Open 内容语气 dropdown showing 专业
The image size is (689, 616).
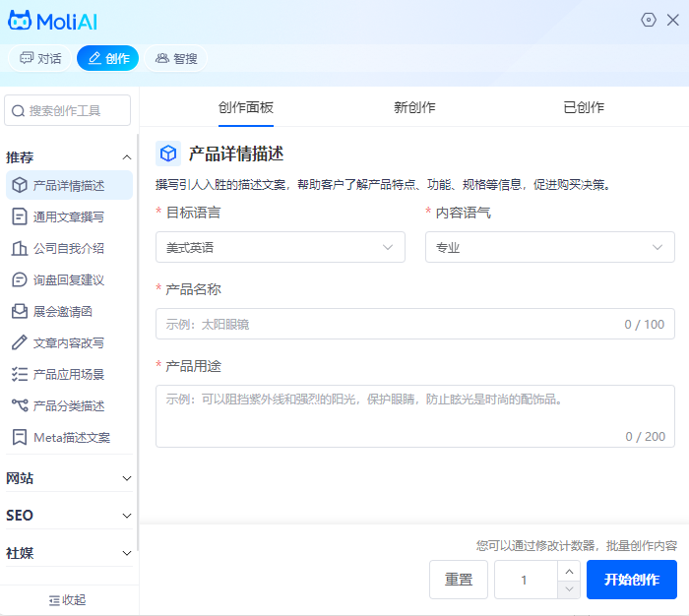549,247
